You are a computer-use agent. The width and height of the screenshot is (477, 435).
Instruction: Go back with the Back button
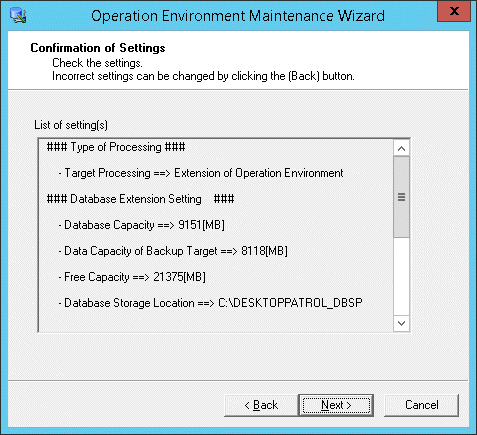click(261, 405)
